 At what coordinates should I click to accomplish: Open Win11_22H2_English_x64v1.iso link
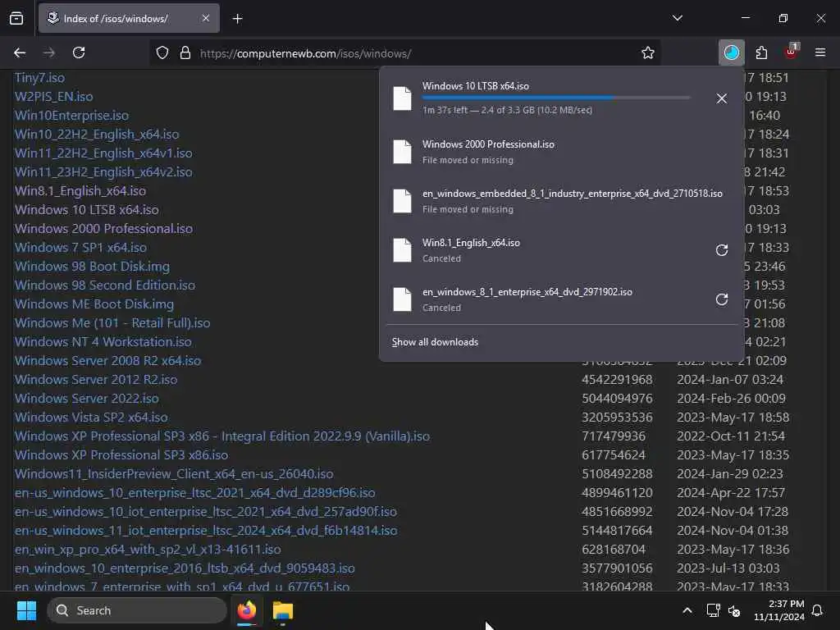[x=103, y=153]
